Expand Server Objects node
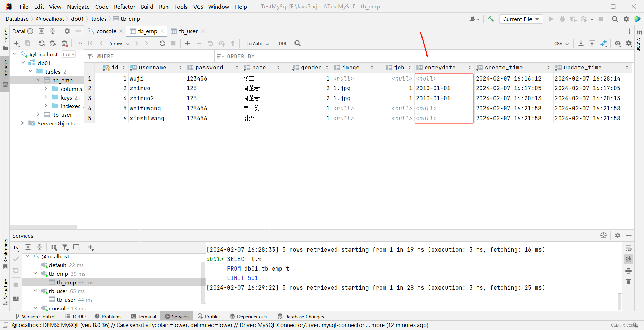This screenshot has width=644, height=330. pos(23,123)
